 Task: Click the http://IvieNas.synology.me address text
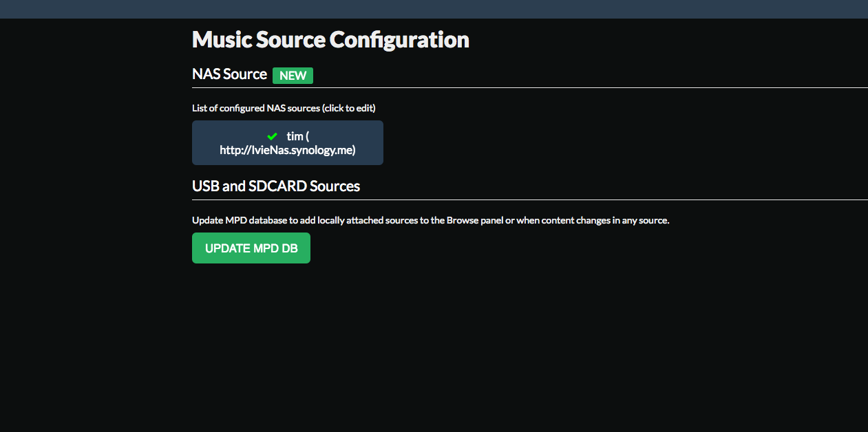(288, 150)
